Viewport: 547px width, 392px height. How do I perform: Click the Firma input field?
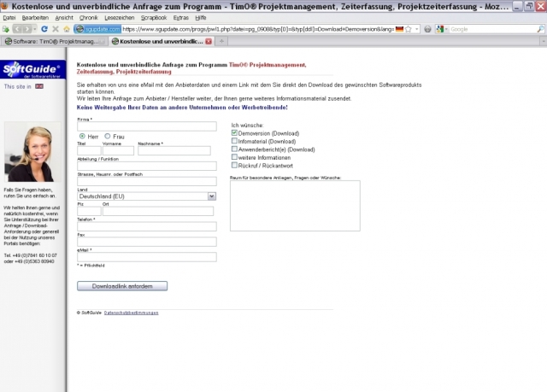tap(147, 126)
